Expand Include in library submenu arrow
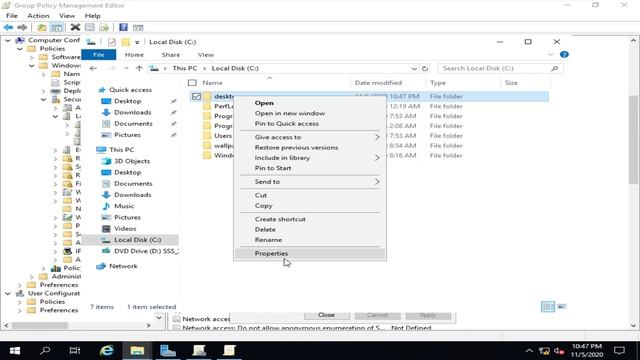 [377, 158]
